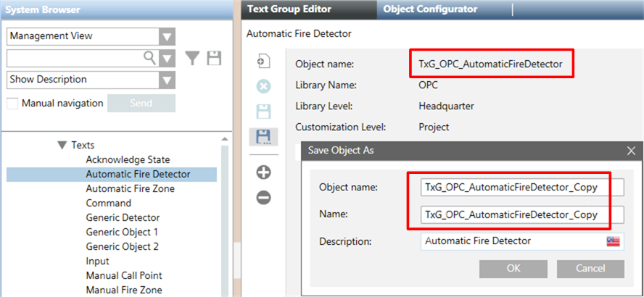
Task: Open the Show Description dropdown
Action: [168, 80]
